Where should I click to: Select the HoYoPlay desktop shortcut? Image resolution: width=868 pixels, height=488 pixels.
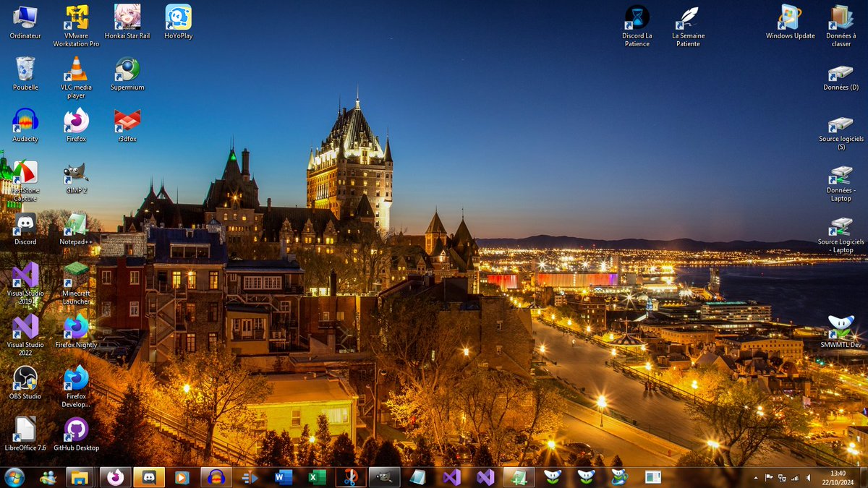tap(178, 22)
